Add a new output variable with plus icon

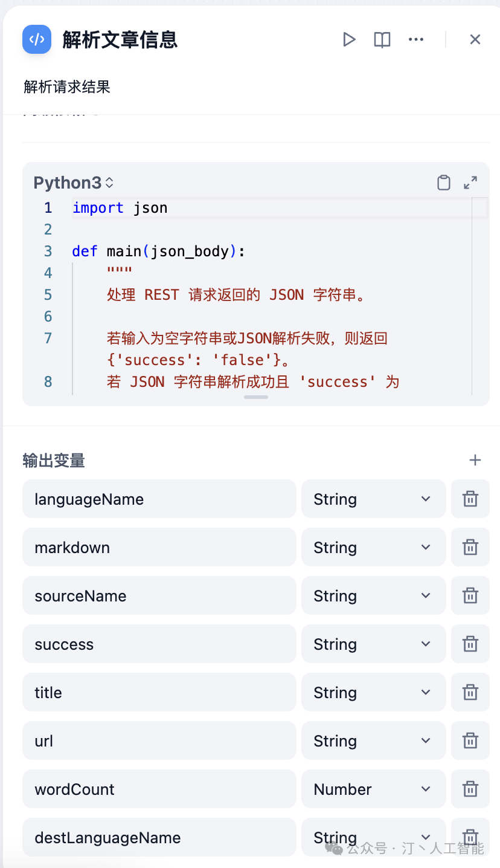click(x=475, y=461)
